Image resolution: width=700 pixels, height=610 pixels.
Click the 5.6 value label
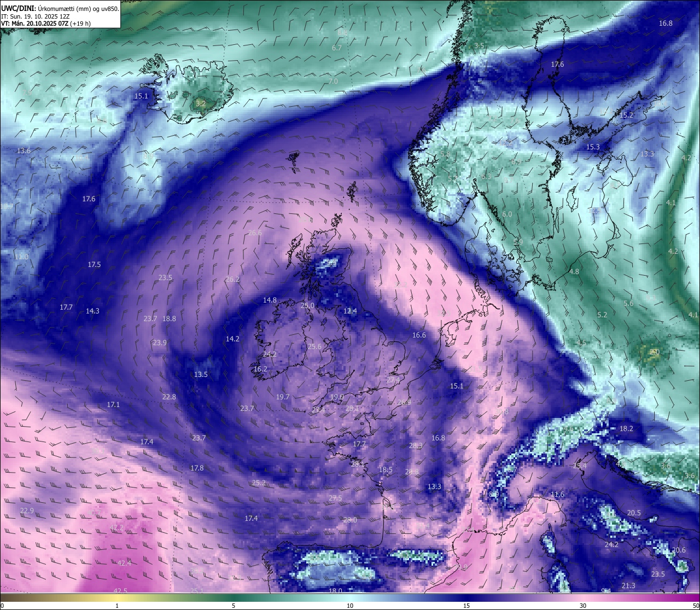(628, 304)
